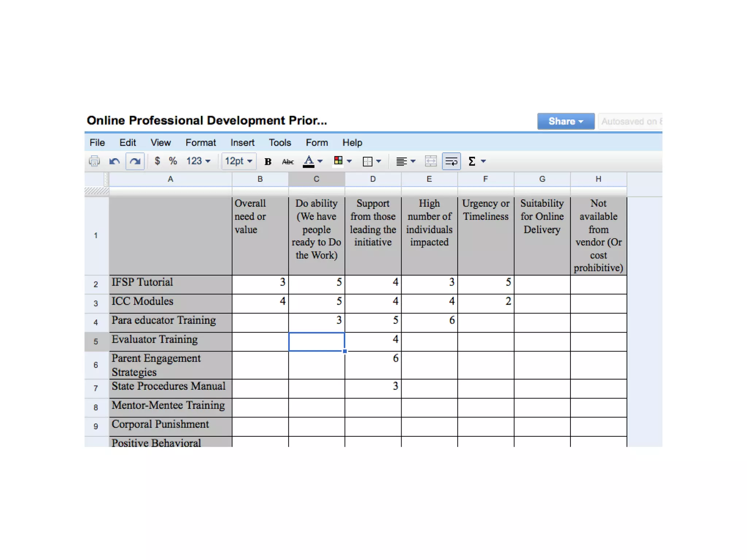Click the Redo arrow button
Viewport: 747px width, 560px height.
click(x=135, y=161)
